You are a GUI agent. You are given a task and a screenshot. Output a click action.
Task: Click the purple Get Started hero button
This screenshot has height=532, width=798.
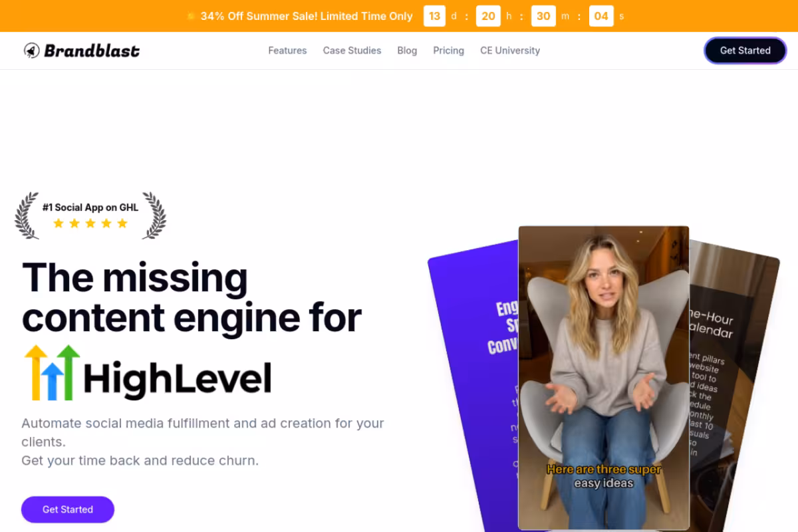pos(68,509)
